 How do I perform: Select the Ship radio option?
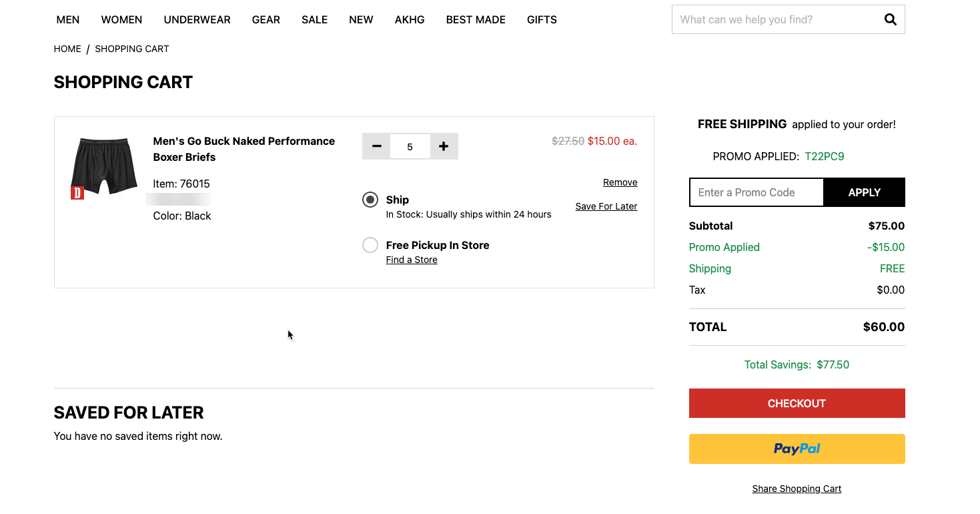370,200
